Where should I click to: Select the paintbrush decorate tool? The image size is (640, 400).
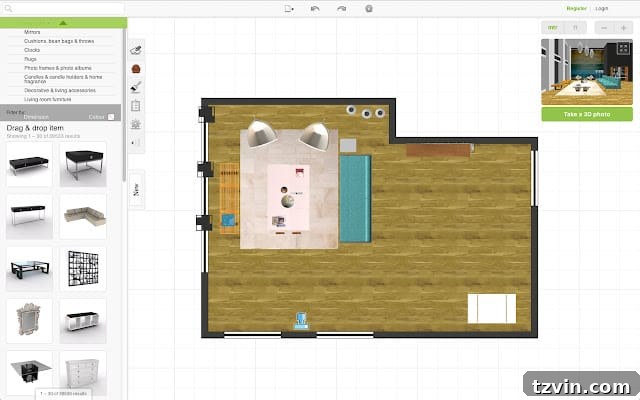[136, 87]
